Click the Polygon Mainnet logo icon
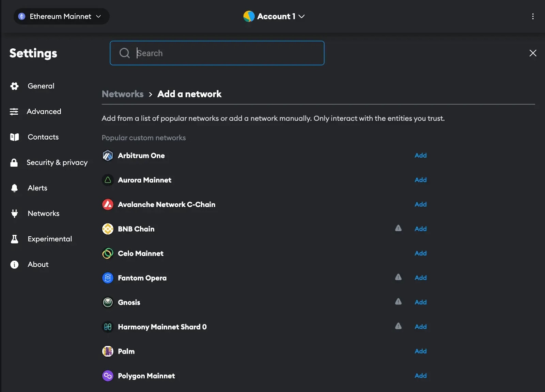The image size is (545, 392). point(108,376)
